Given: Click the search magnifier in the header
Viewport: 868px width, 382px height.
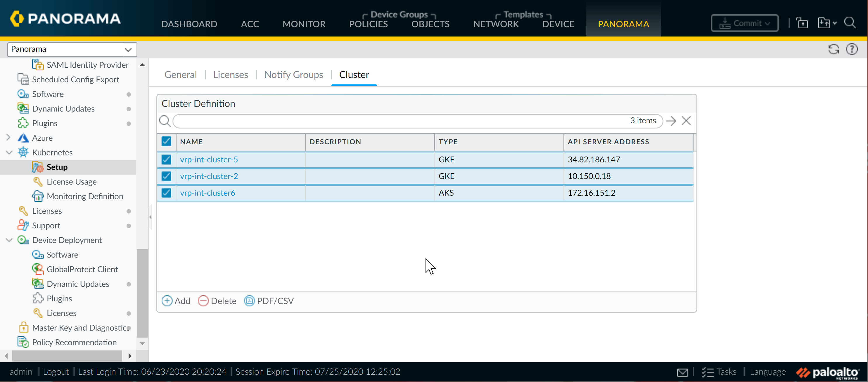Looking at the screenshot, I should tap(850, 23).
